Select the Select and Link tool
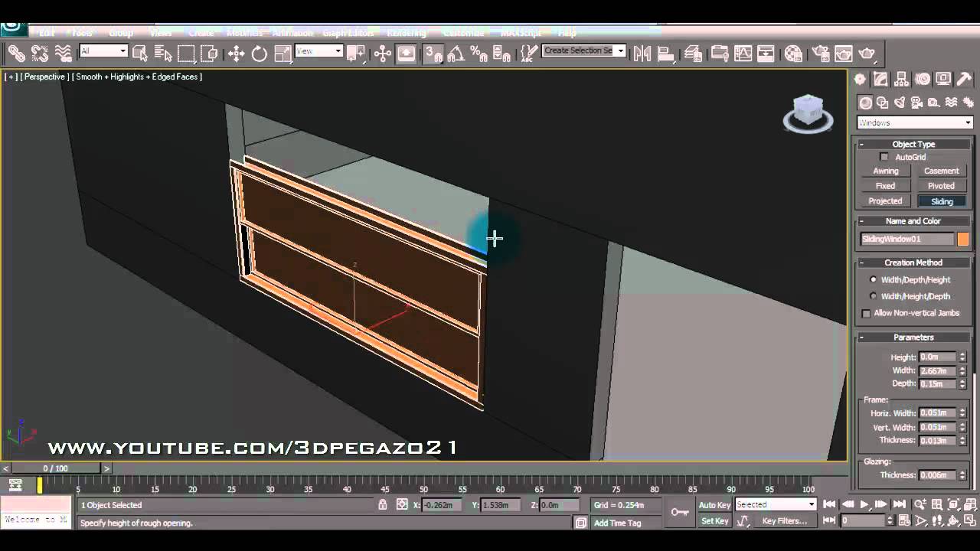The image size is (980, 551). coord(16,53)
